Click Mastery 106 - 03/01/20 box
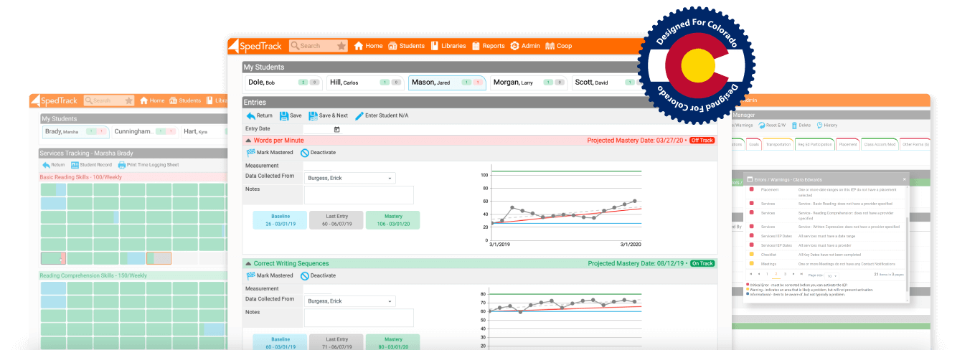This screenshot has height=350, width=980. click(393, 220)
